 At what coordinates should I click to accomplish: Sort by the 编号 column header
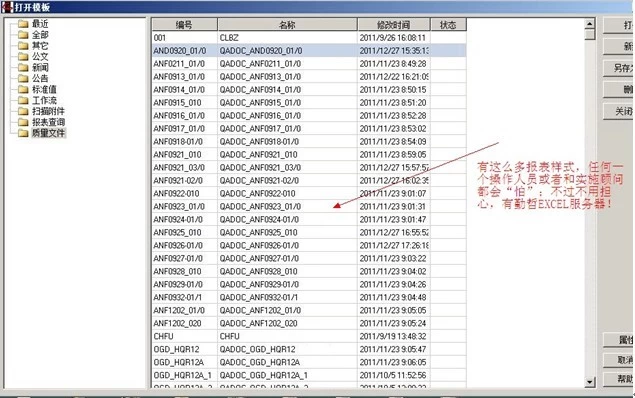coord(185,25)
